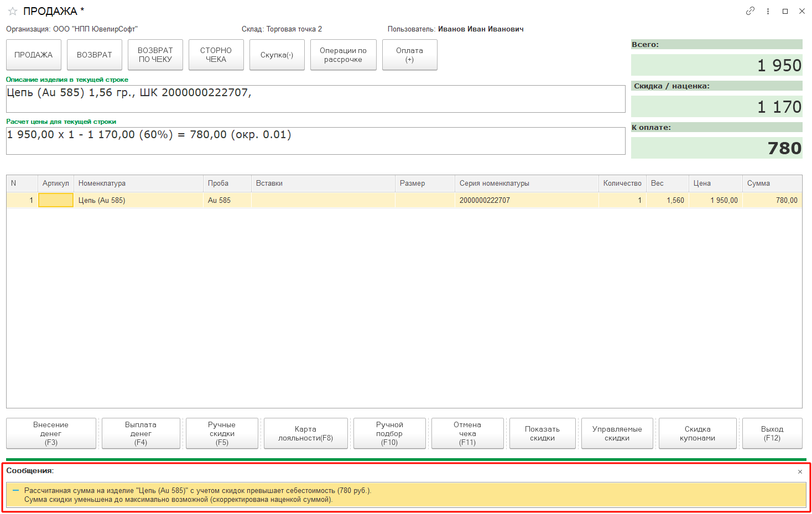Select the series cell '2000000222707'
This screenshot has height=514, width=812.
(x=527, y=200)
